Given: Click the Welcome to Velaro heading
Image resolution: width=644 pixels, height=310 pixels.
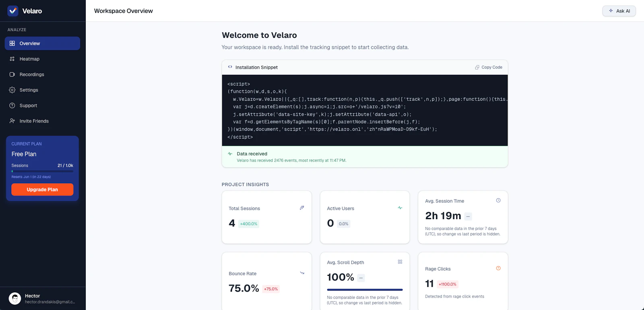Looking at the screenshot, I should coord(259,35).
